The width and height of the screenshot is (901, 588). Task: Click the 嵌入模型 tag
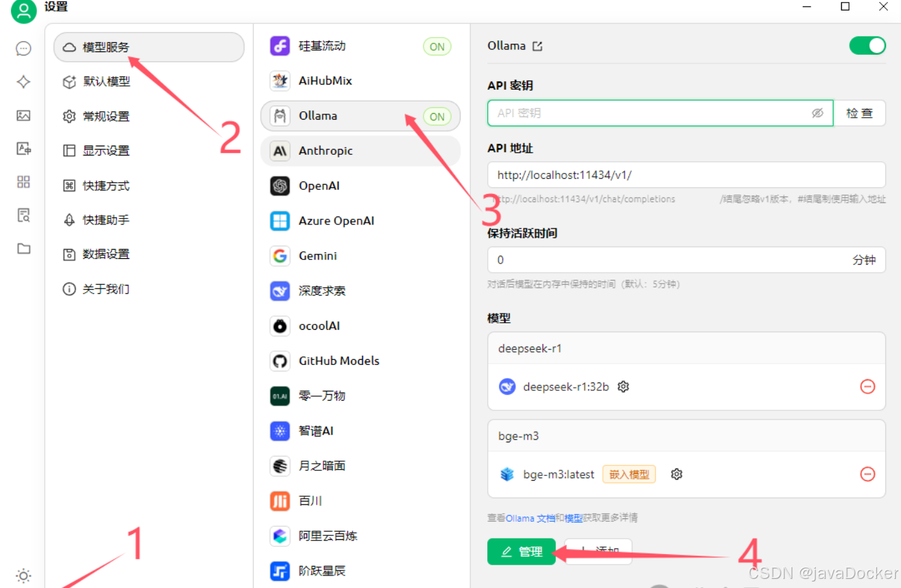[629, 474]
